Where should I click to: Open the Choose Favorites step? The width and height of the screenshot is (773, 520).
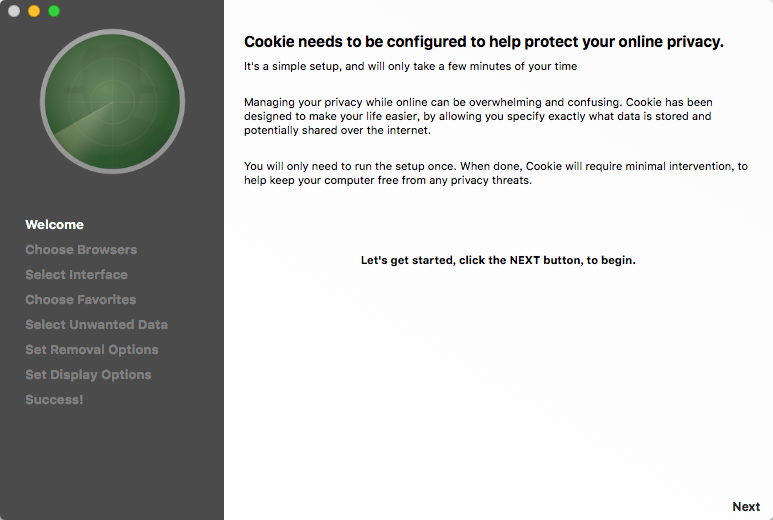(x=80, y=300)
